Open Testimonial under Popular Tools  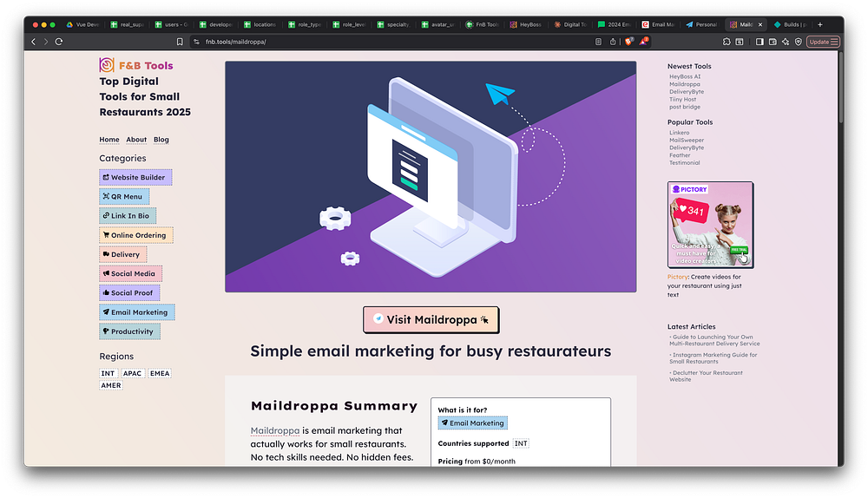(685, 163)
